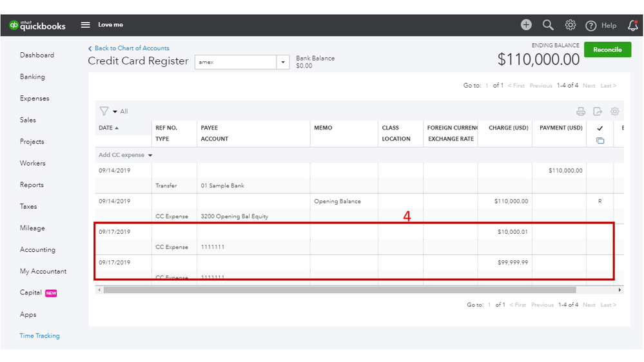Open My Accountant

(43, 271)
